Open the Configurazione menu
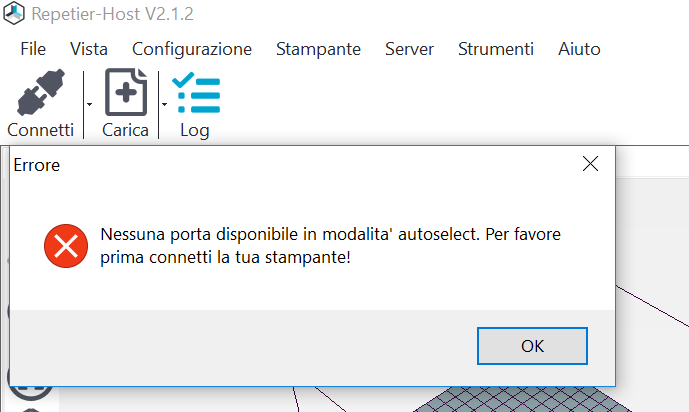This screenshot has width=689, height=412. click(192, 49)
